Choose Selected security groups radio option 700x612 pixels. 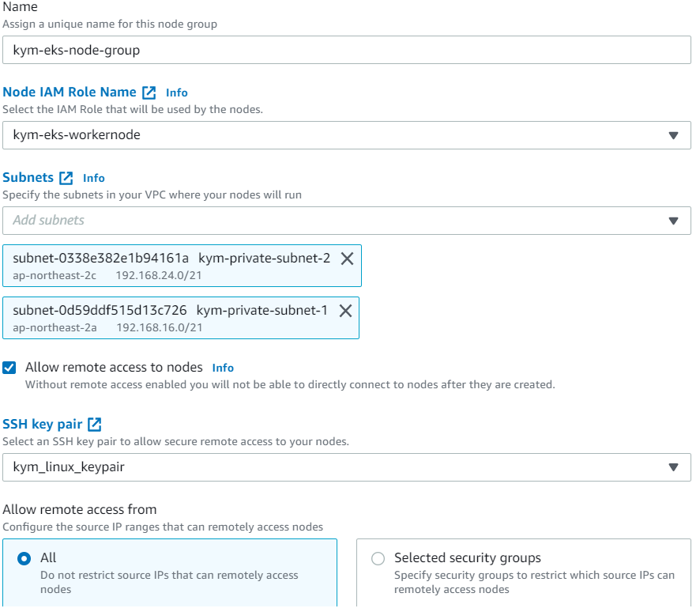pos(378,558)
